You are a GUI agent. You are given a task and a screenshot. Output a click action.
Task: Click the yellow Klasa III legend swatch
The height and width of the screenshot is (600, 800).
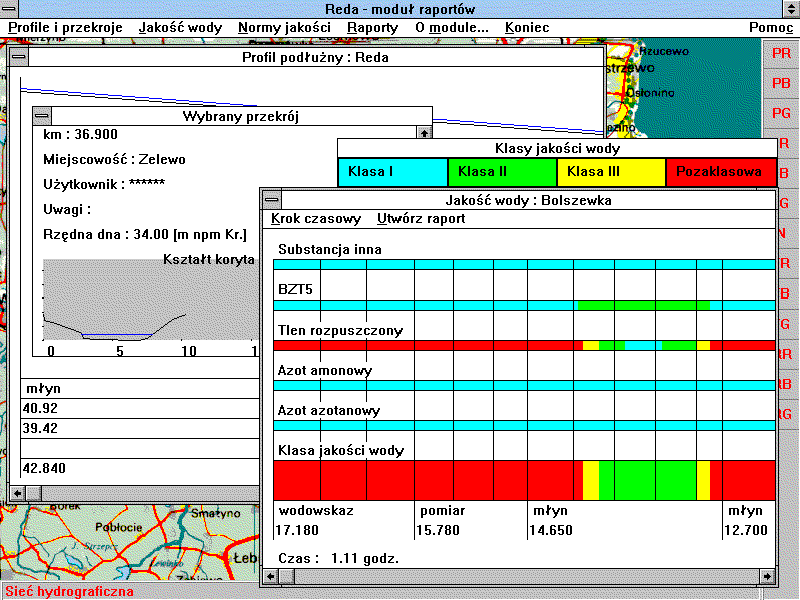[x=611, y=172]
